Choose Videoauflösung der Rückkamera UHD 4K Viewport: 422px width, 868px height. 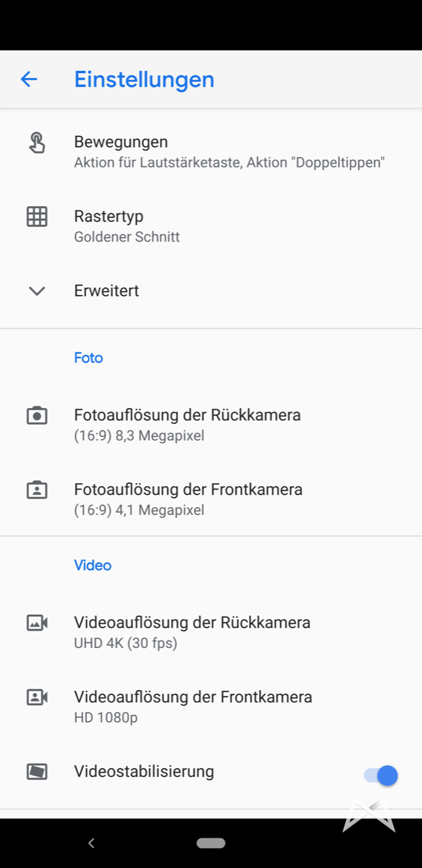point(211,632)
